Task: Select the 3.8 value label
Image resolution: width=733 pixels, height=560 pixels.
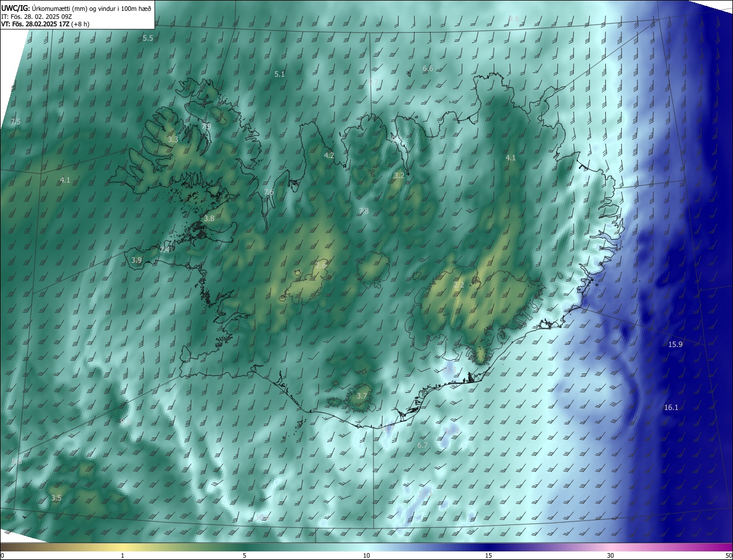Action: 209,218
